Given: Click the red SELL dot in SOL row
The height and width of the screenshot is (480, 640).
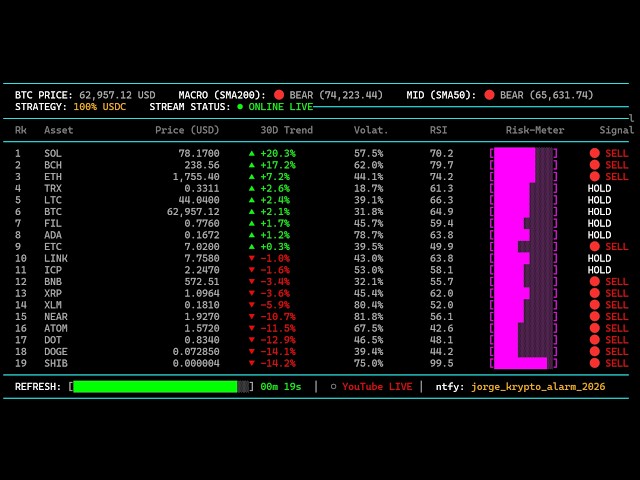Looking at the screenshot, I should 595,153.
